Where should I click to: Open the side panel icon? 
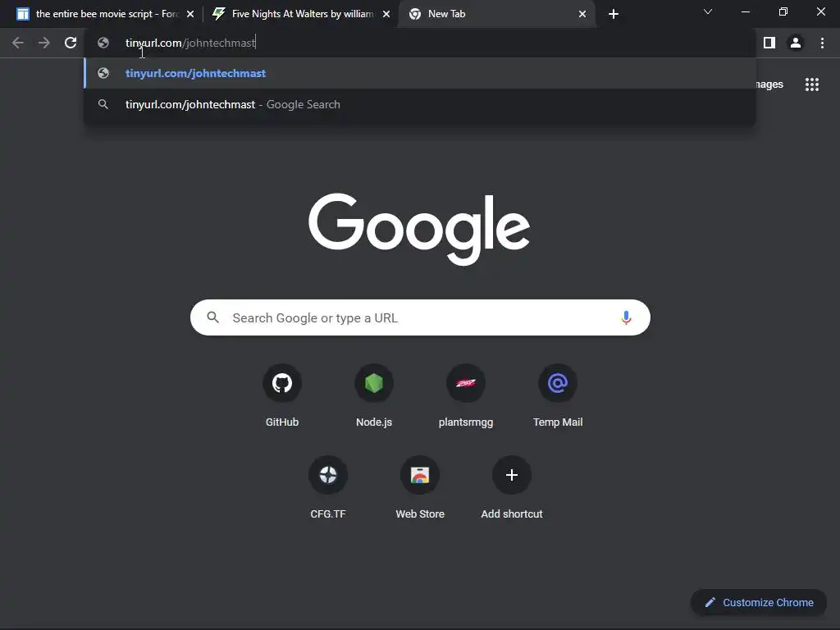pos(769,43)
